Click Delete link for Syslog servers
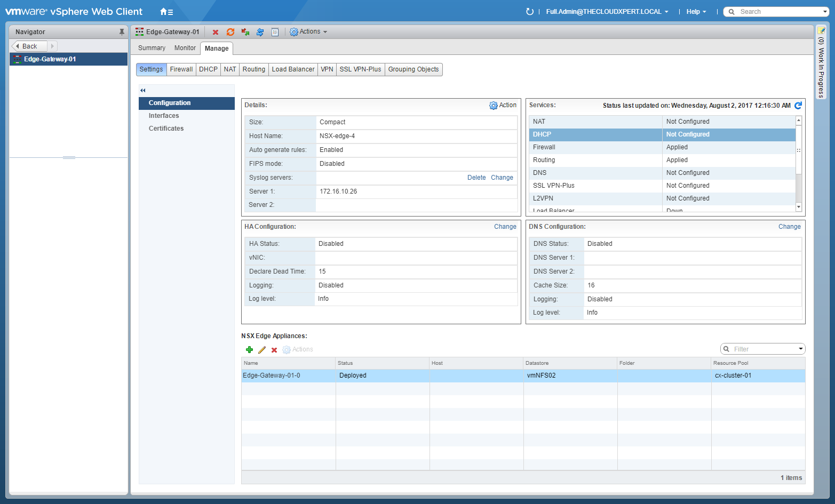This screenshot has height=504, width=835. [x=476, y=178]
